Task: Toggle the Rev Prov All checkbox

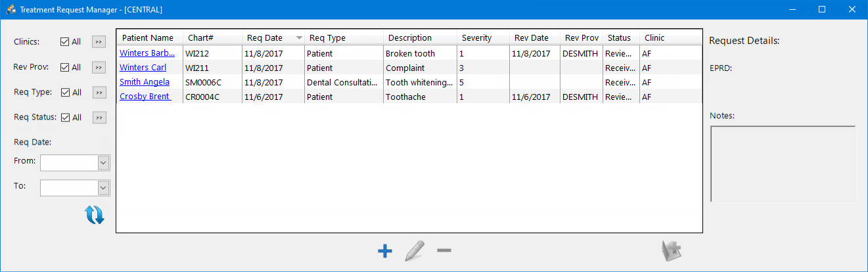Action: (x=64, y=67)
